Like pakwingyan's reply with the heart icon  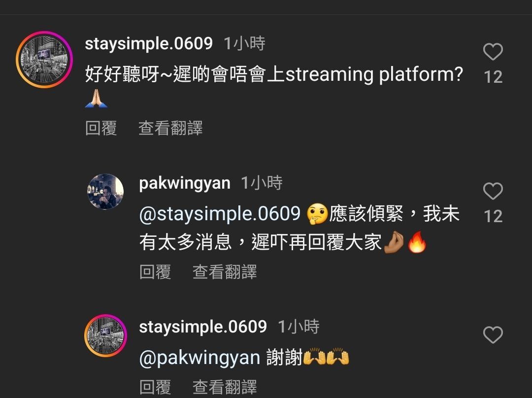[x=493, y=191]
